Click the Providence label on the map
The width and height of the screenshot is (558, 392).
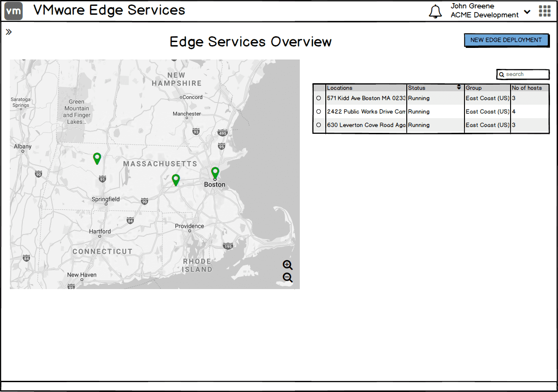189,226
